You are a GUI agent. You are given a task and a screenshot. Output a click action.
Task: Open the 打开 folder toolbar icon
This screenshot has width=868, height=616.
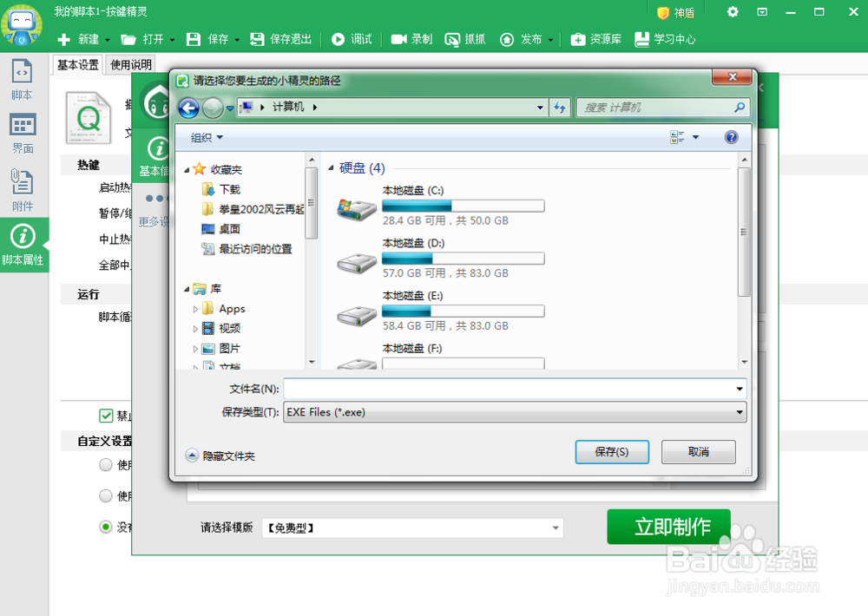point(128,39)
